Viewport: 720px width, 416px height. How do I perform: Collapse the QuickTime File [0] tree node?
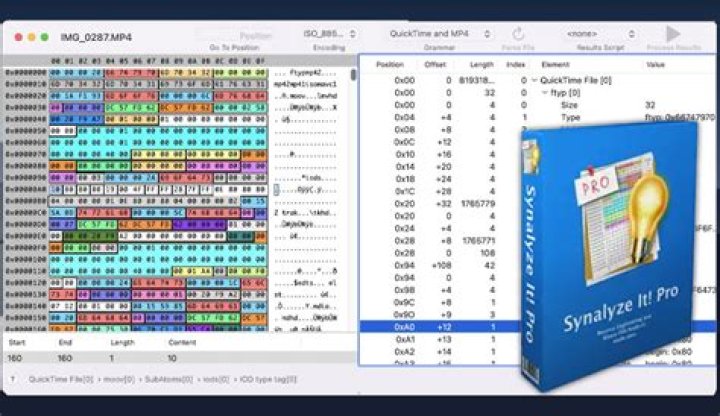pyautogui.click(x=534, y=80)
